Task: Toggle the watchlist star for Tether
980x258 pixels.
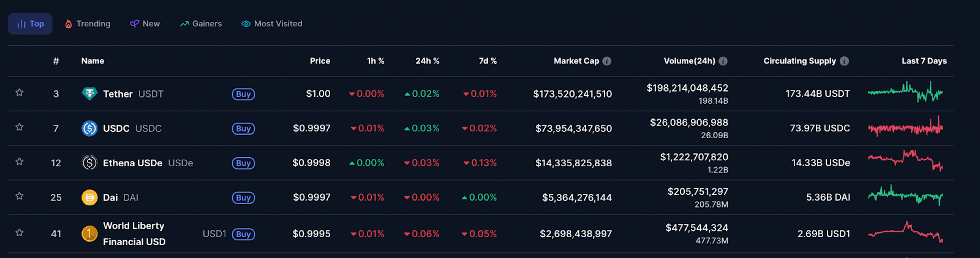Action: (x=20, y=93)
